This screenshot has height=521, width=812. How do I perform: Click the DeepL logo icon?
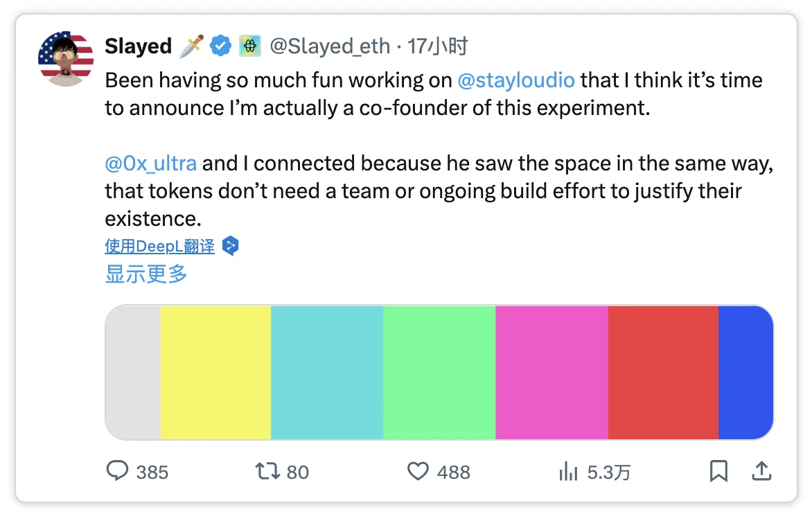pyautogui.click(x=231, y=246)
